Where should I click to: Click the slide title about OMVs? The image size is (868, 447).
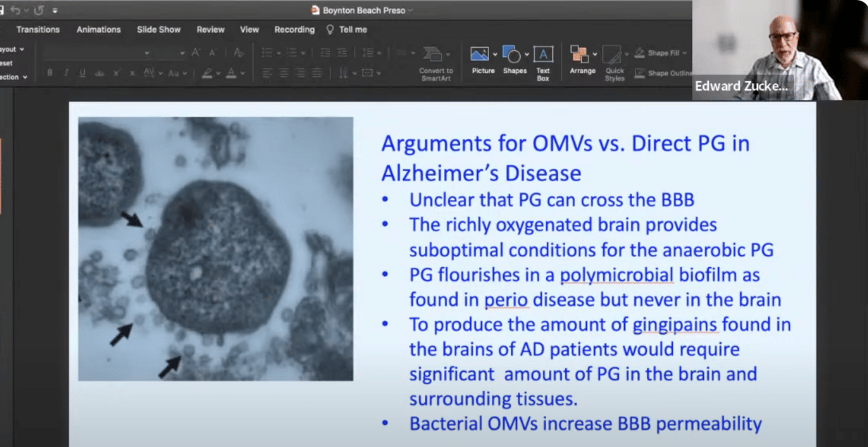(x=566, y=158)
